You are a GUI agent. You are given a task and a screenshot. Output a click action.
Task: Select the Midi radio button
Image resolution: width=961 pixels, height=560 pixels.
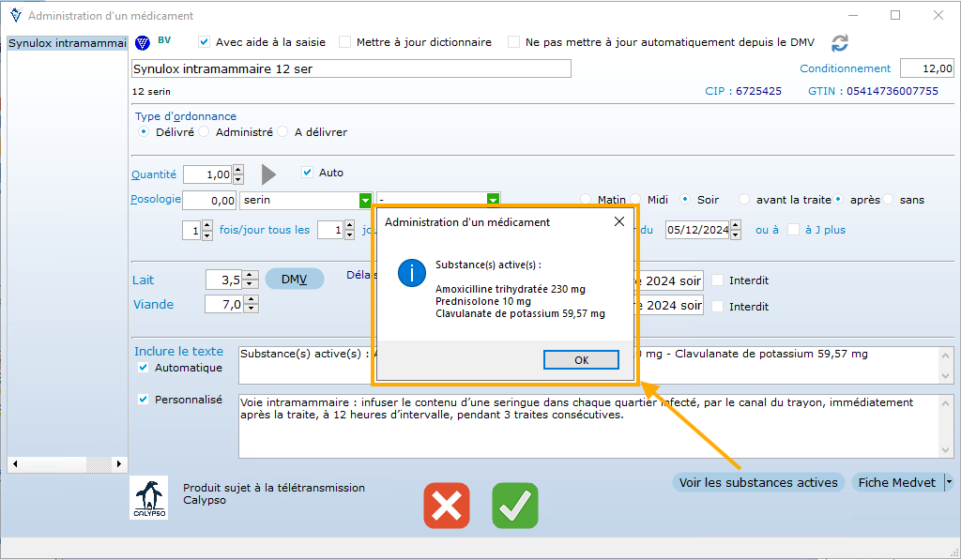tap(635, 199)
